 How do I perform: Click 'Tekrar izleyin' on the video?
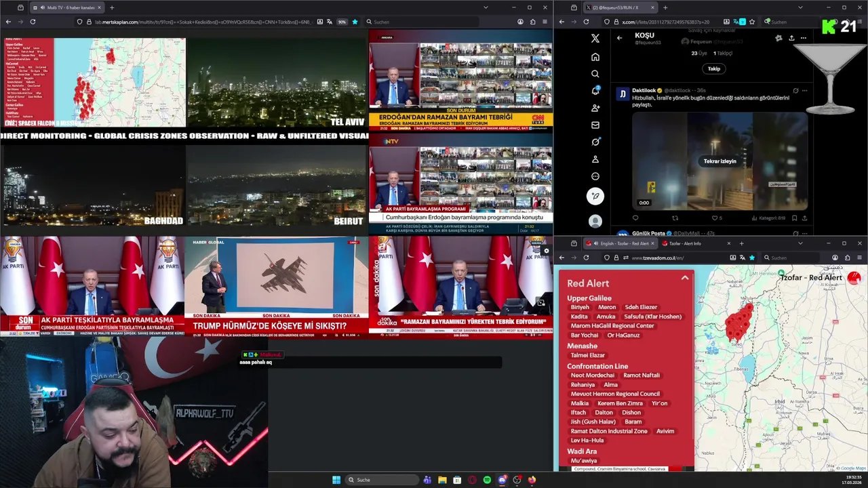coord(719,161)
